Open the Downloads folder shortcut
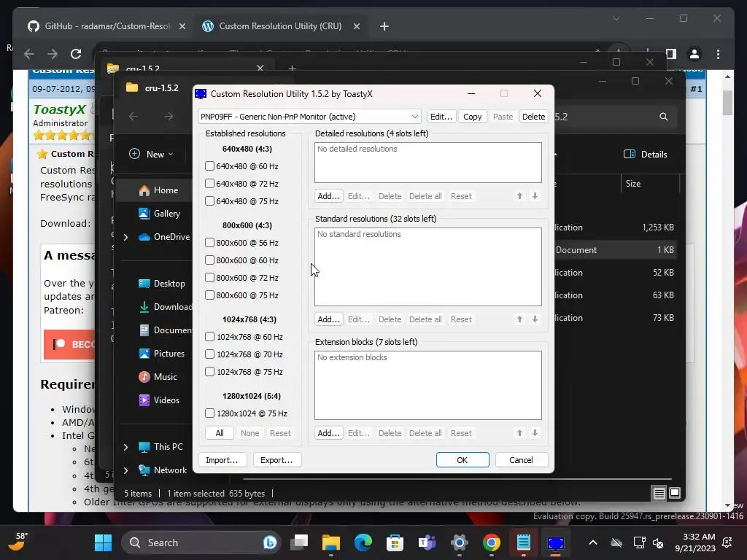Viewport: 747px width, 560px height. 165,307
